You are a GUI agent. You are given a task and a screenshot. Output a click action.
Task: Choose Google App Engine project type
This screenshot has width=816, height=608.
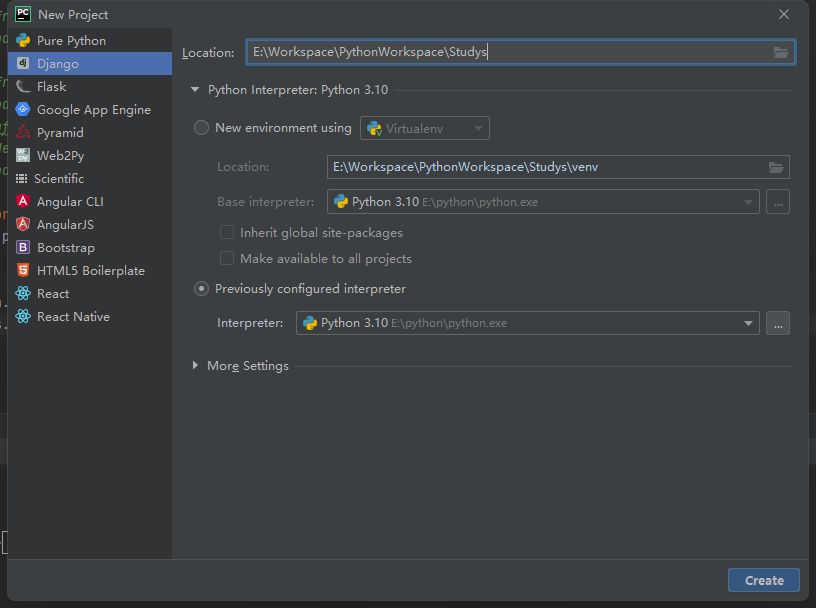[90, 109]
